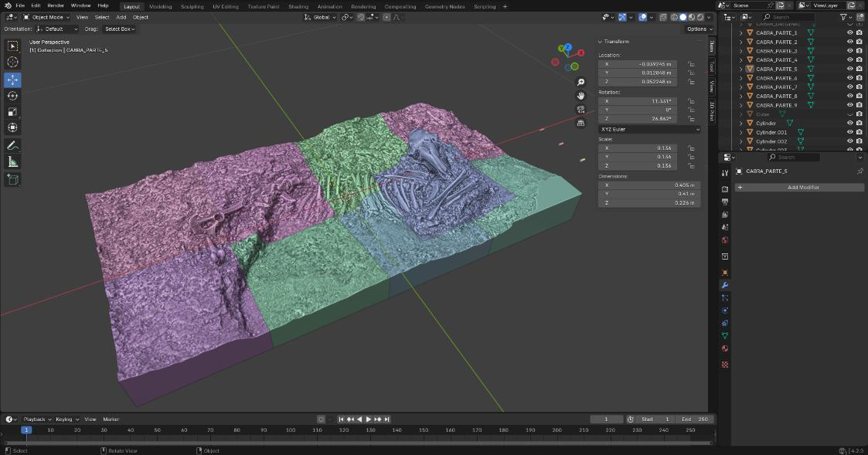Activate the Transform tool
The image size is (868, 455).
(x=12, y=127)
